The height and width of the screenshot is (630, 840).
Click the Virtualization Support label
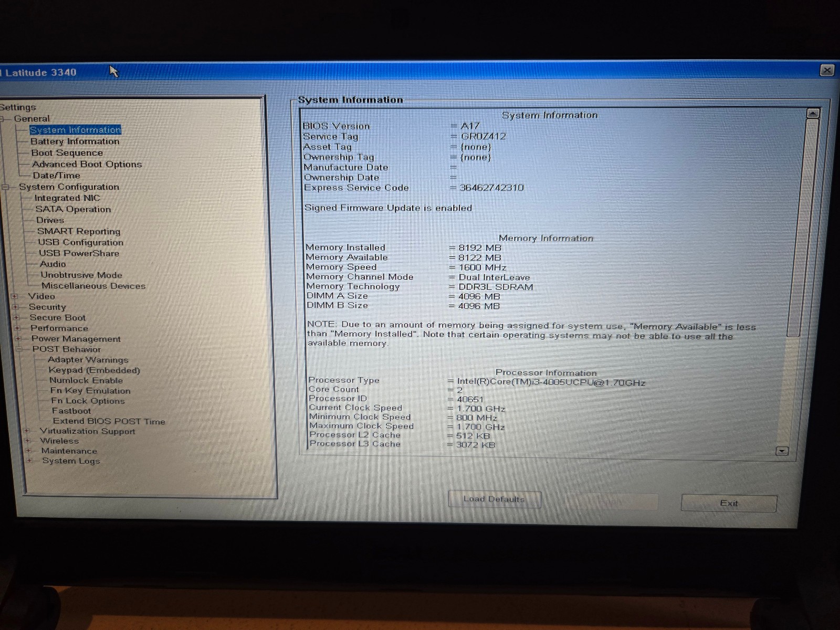pos(88,431)
